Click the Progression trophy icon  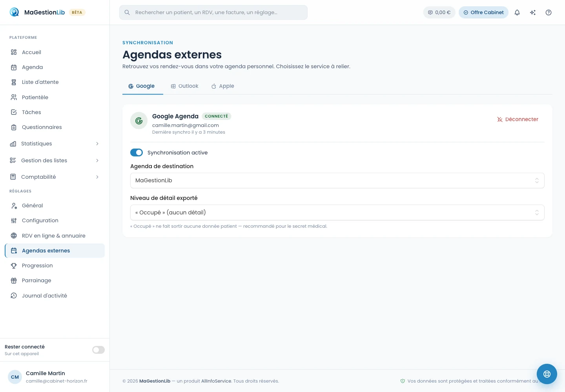[x=14, y=266]
